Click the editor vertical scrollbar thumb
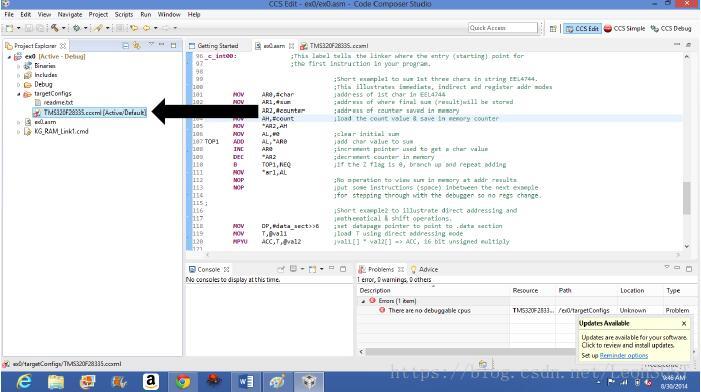The width and height of the screenshot is (701, 392). coord(687,198)
